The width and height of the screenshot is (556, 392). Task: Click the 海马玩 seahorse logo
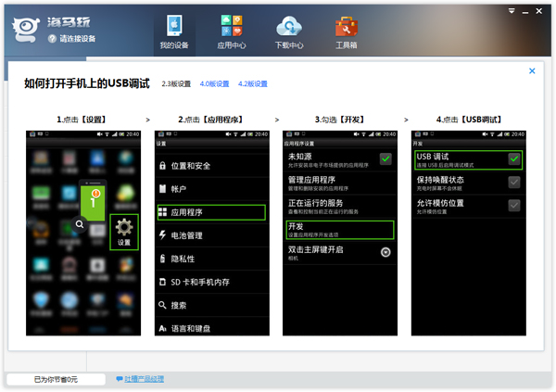click(26, 30)
